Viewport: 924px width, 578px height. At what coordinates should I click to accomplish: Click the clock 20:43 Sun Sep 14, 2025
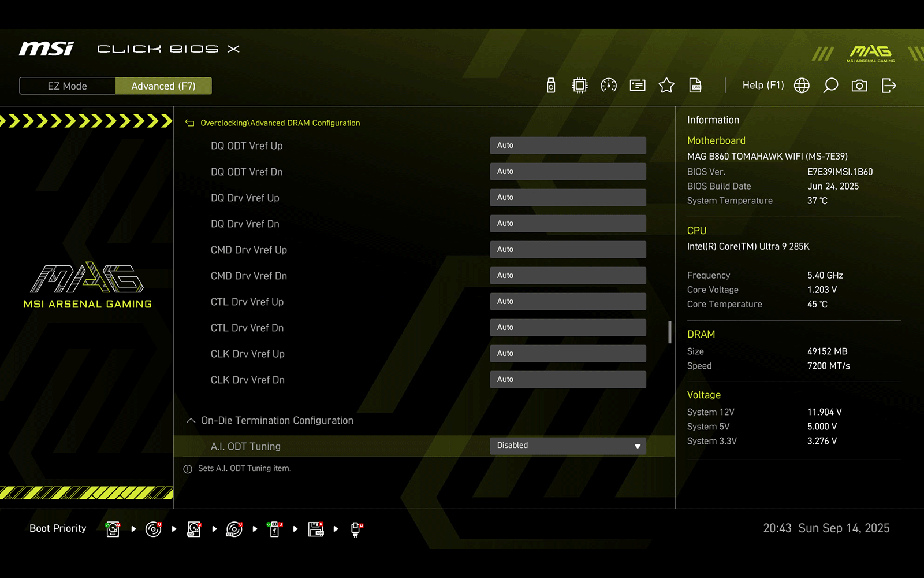tap(826, 528)
